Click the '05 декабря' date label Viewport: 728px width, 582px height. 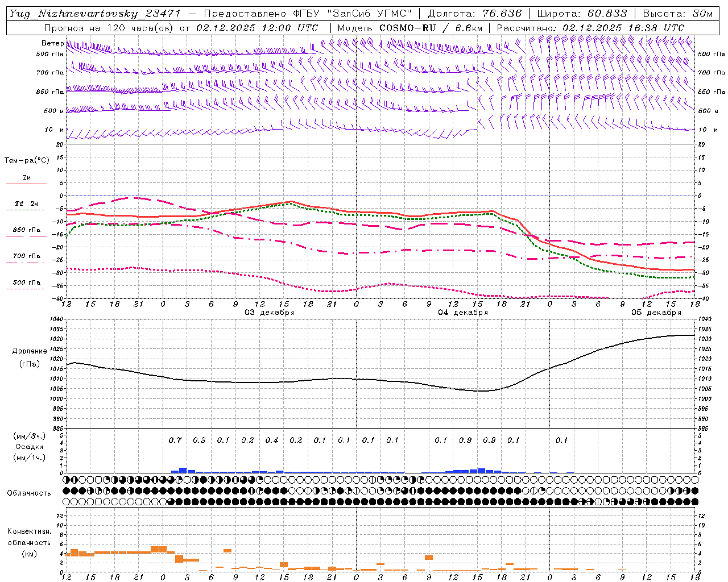656,313
